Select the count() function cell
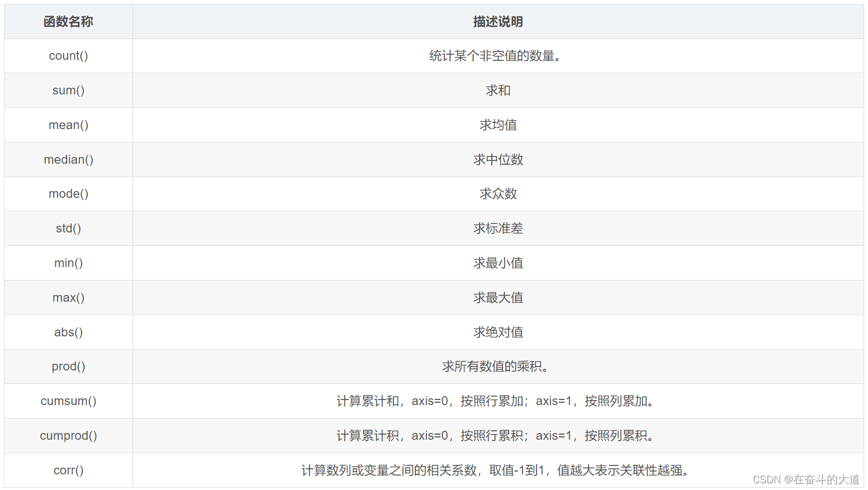The height and width of the screenshot is (490, 868). pyautogui.click(x=68, y=56)
